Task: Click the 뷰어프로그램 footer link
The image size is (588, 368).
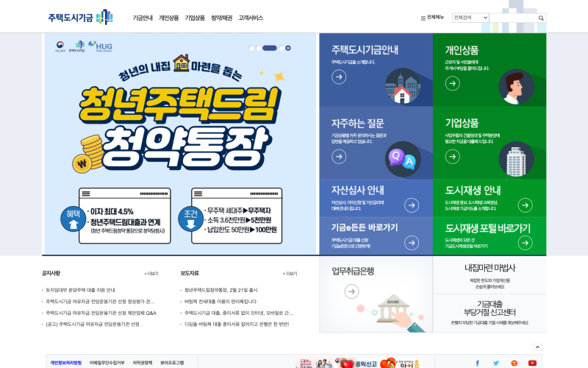Action: pyautogui.click(x=172, y=363)
